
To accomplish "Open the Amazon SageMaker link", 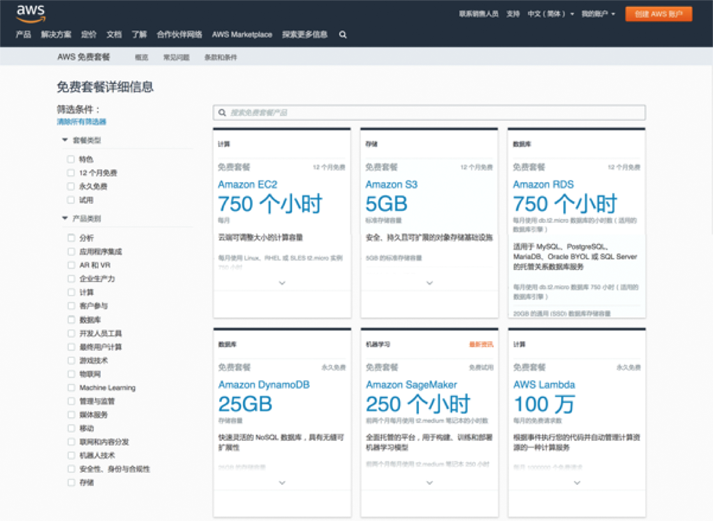I will (x=411, y=385).
